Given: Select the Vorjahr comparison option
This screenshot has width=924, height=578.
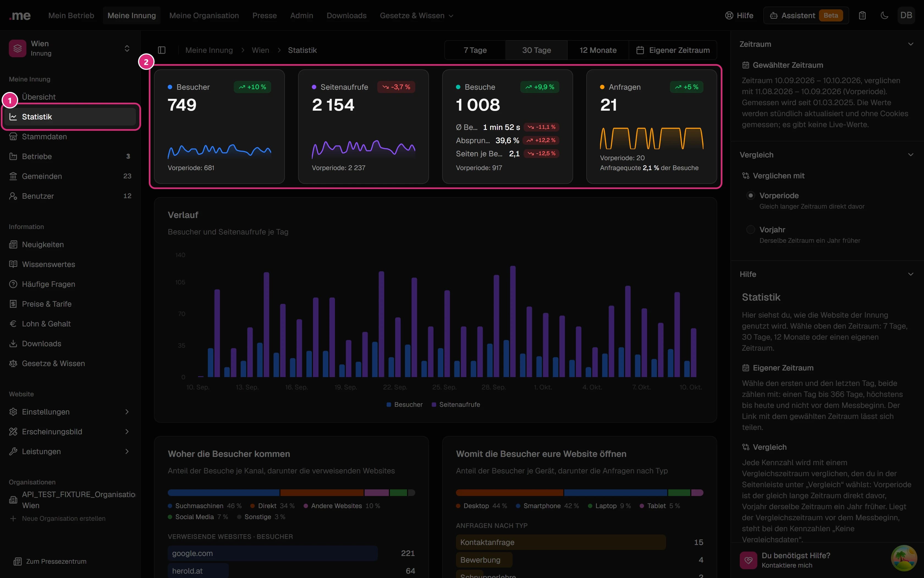Looking at the screenshot, I should coord(751,229).
